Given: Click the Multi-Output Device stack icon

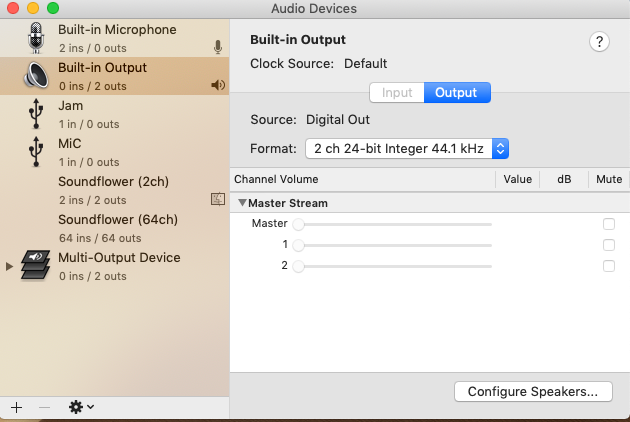Looking at the screenshot, I should coord(36,266).
